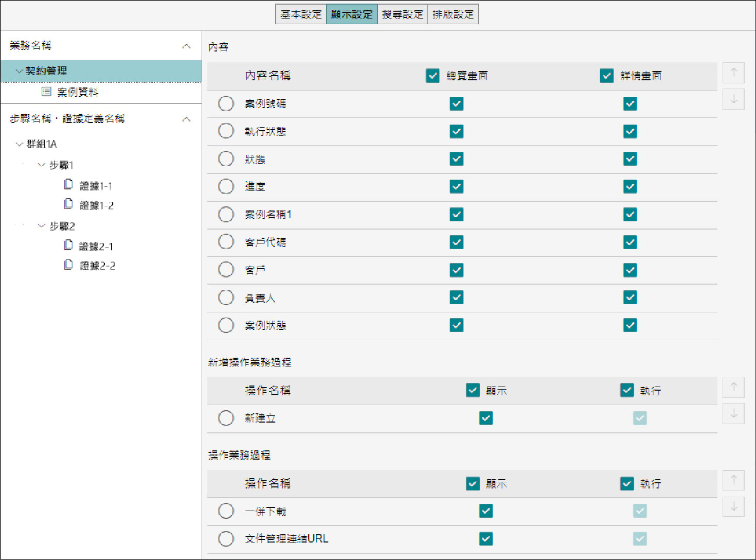The height and width of the screenshot is (560, 756).
Task: Select the radio button for 客戶代碼
Action: [x=226, y=242]
